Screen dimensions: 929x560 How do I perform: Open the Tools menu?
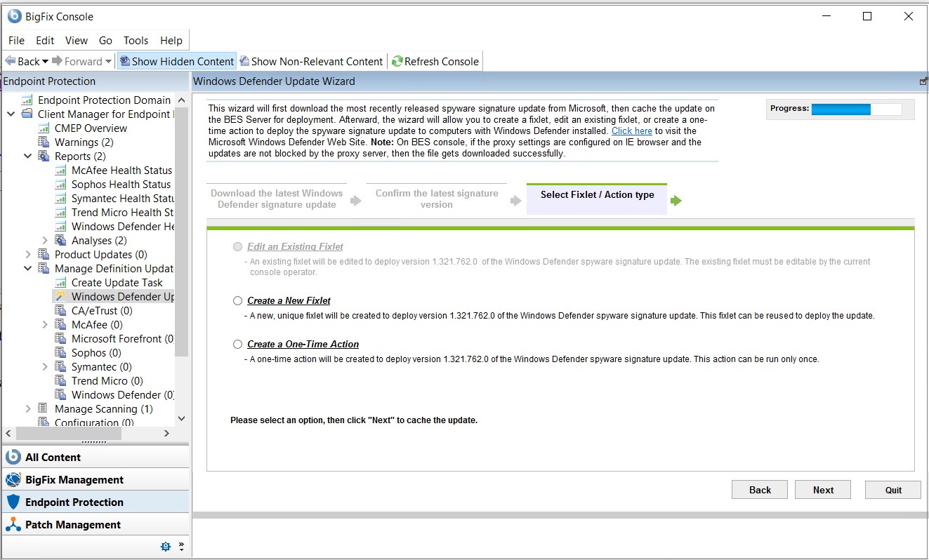click(x=136, y=40)
